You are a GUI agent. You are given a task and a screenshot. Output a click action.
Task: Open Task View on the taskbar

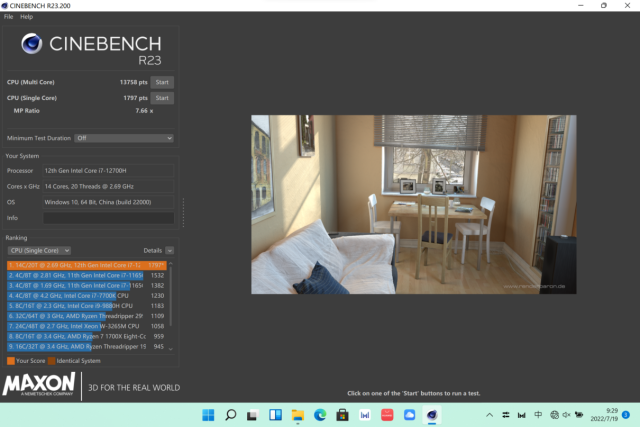pos(253,415)
